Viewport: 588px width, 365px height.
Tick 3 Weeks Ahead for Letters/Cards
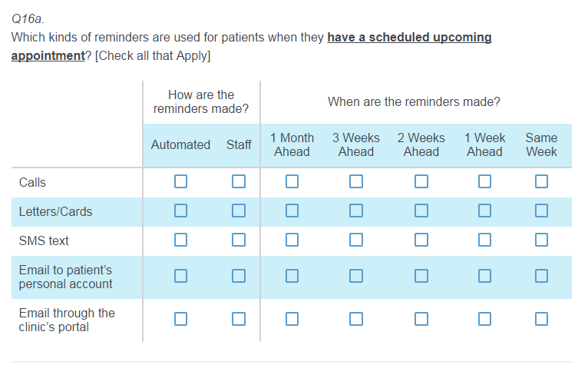356,211
